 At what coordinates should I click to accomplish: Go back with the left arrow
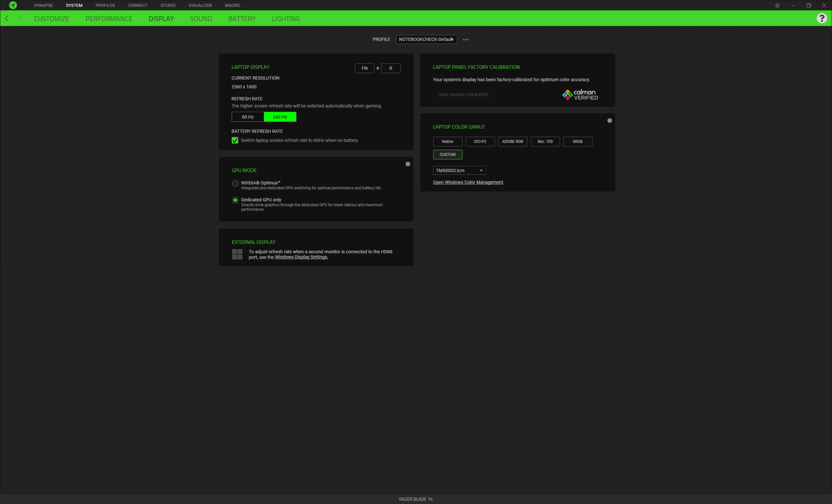pos(7,18)
